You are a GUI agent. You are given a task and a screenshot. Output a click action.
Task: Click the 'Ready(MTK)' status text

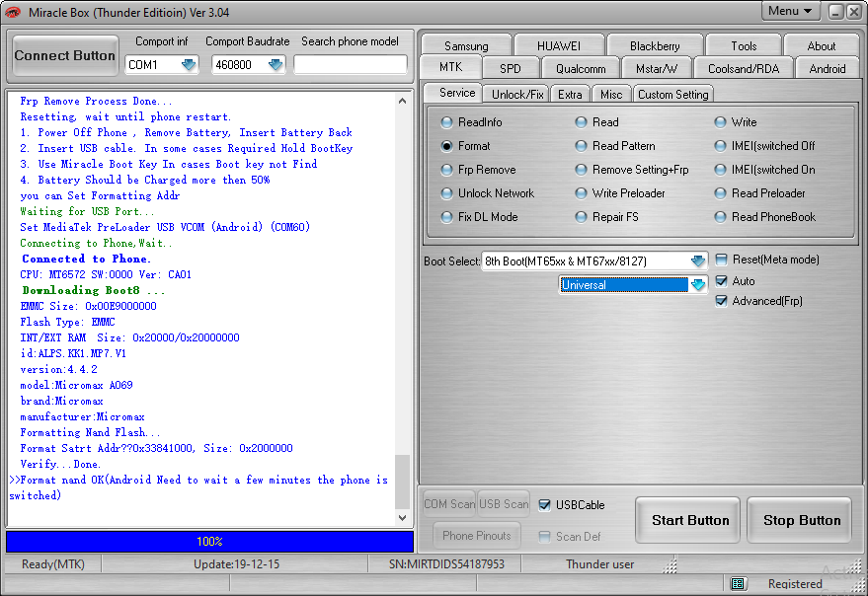[x=53, y=563]
